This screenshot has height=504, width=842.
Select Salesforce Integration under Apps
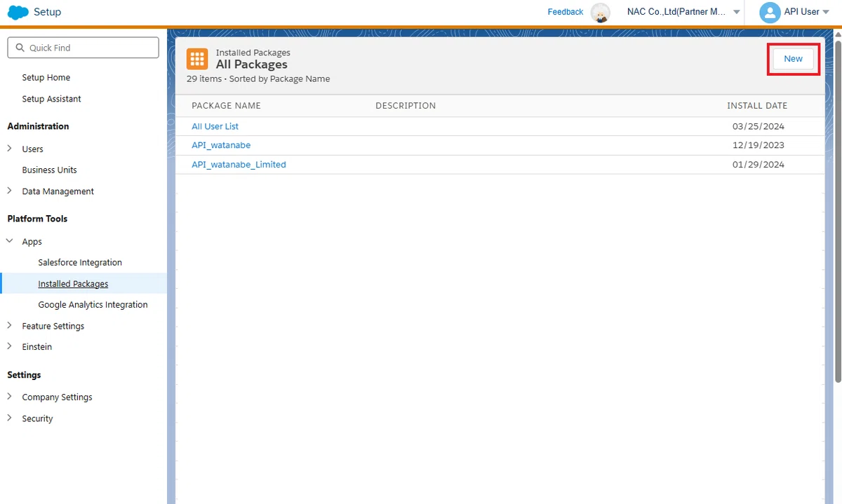(x=80, y=262)
